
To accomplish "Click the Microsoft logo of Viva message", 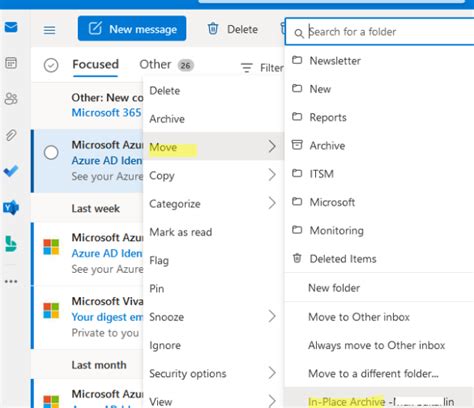I will point(51,310).
